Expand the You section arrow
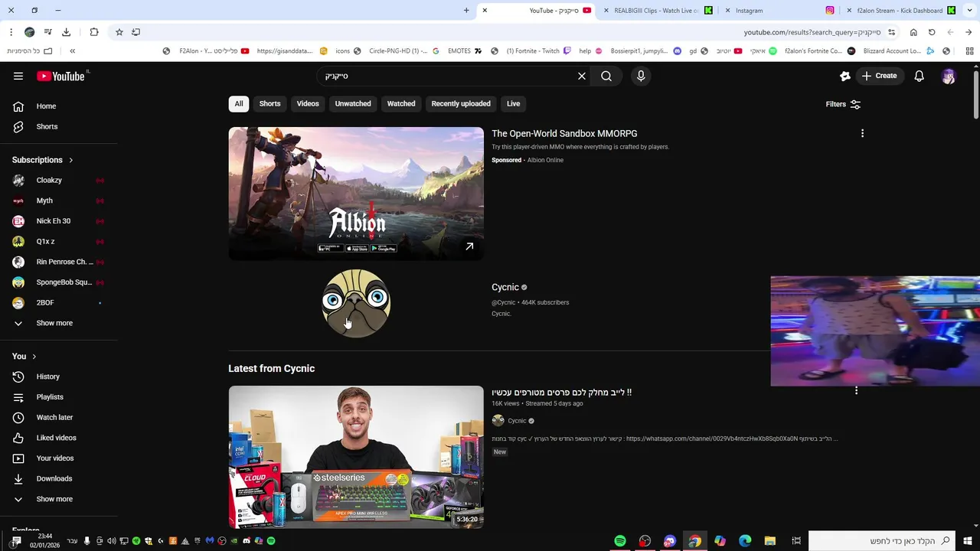This screenshot has height=551, width=980. pyautogui.click(x=34, y=357)
